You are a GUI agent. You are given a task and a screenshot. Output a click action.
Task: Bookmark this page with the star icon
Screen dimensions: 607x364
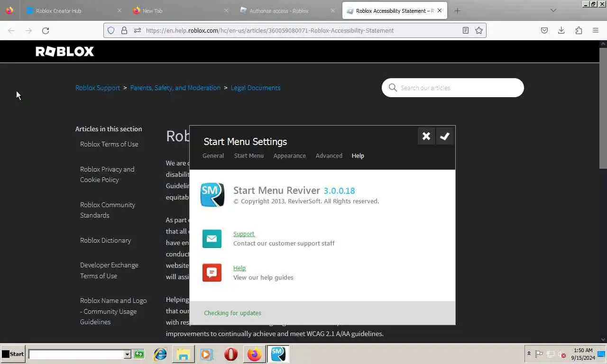coord(479,30)
